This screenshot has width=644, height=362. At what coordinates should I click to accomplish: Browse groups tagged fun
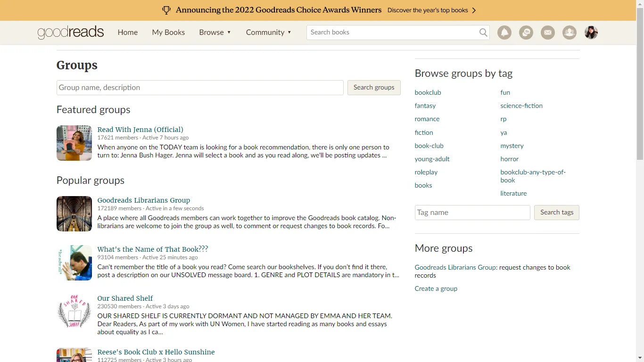[505, 92]
